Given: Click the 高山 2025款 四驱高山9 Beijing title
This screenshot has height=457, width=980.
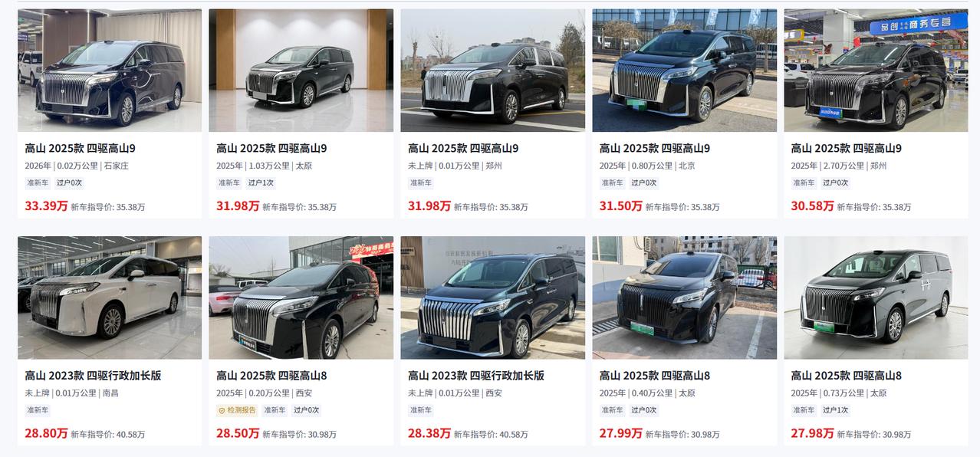Looking at the screenshot, I should coord(655,149).
